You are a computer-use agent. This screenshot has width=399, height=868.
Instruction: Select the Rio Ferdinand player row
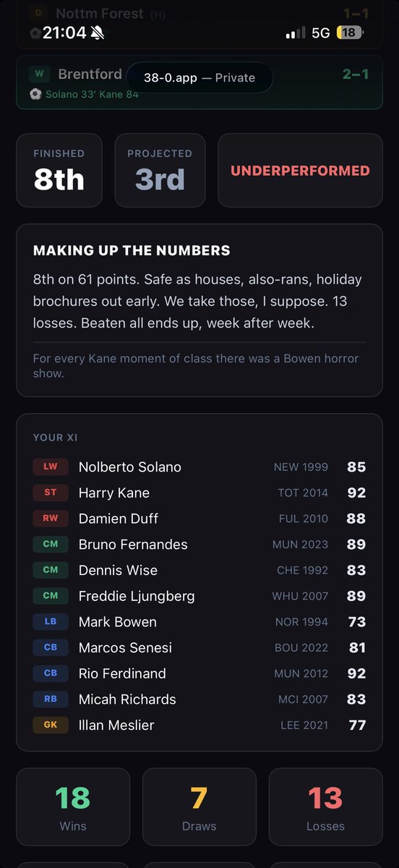(x=199, y=673)
